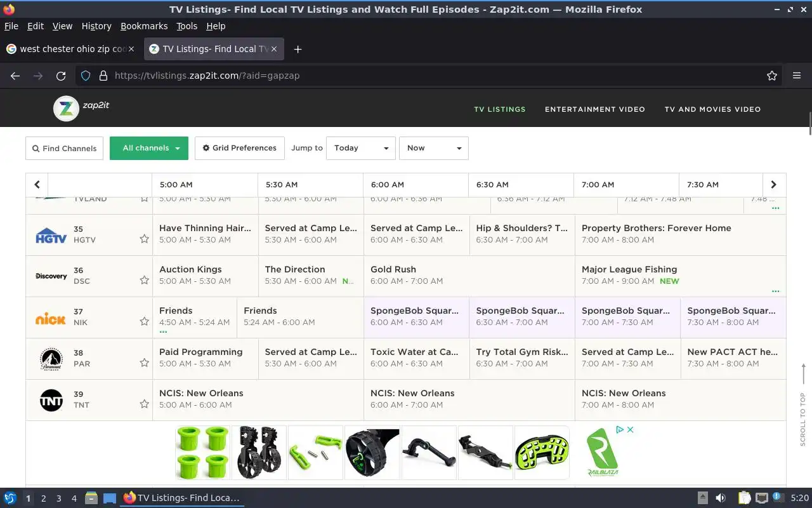Image resolution: width=812 pixels, height=508 pixels.
Task: Open Friends 5:24 AM listing
Action: [x=300, y=317]
